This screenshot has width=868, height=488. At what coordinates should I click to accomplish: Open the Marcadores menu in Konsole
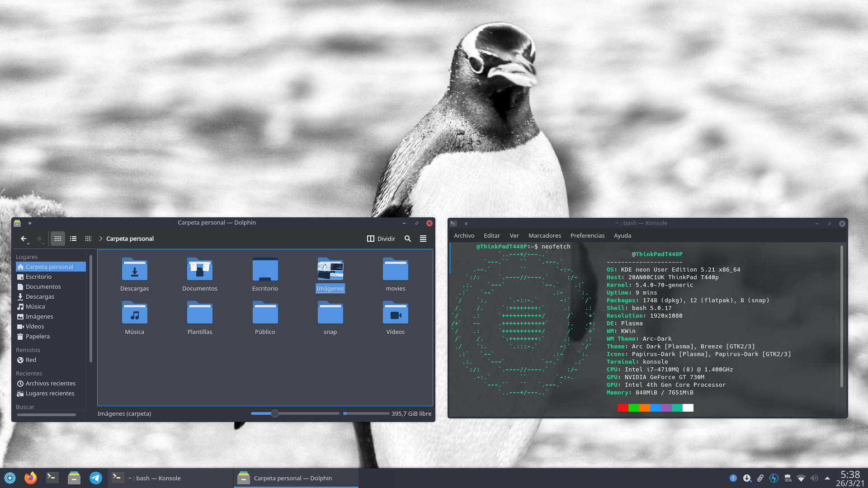tap(545, 235)
